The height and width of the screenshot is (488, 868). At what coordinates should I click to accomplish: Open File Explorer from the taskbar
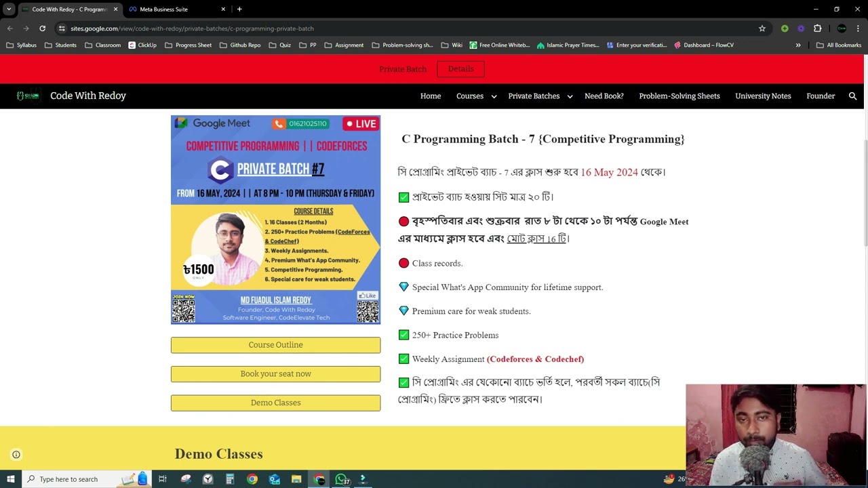(296, 479)
